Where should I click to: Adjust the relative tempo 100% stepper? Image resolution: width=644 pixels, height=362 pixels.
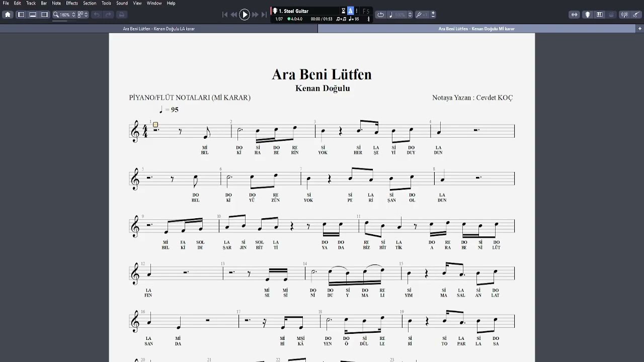point(410,15)
